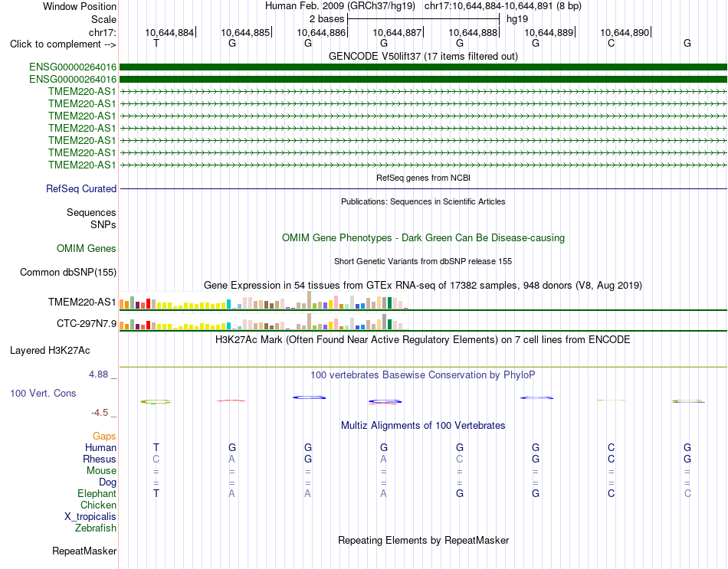Select the 'Human' species row label
The image size is (728, 569).
100,447
